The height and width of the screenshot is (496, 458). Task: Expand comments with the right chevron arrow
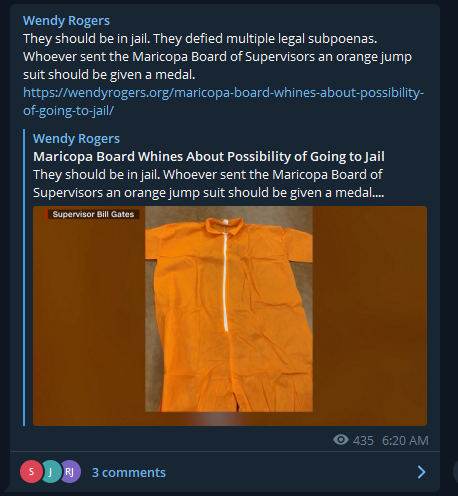coord(421,472)
